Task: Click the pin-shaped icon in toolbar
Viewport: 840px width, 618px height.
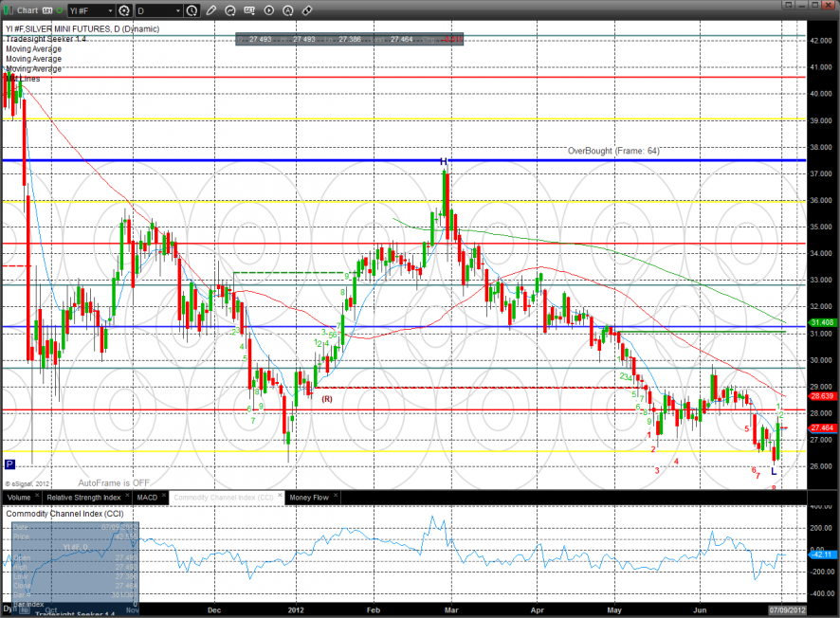Action: pyautogui.click(x=306, y=10)
